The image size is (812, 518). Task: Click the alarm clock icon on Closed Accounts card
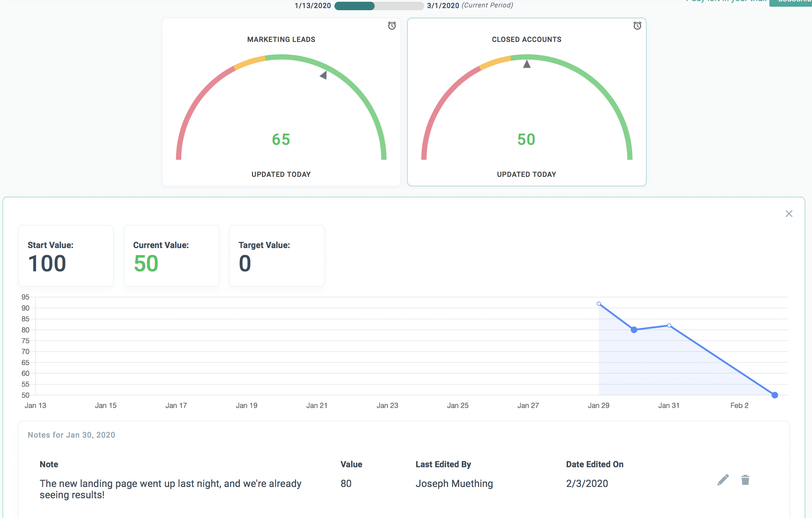pyautogui.click(x=637, y=26)
